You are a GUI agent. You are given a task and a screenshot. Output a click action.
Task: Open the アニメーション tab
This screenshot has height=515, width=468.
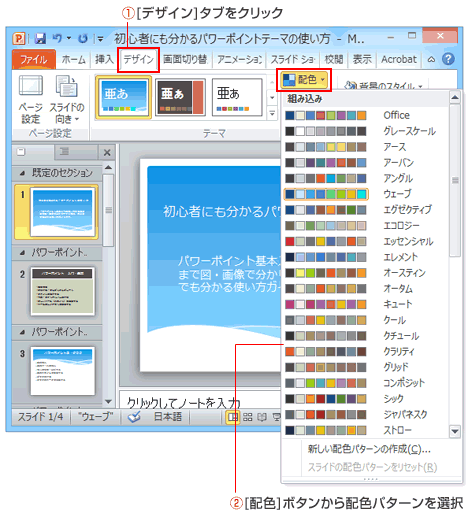239,59
